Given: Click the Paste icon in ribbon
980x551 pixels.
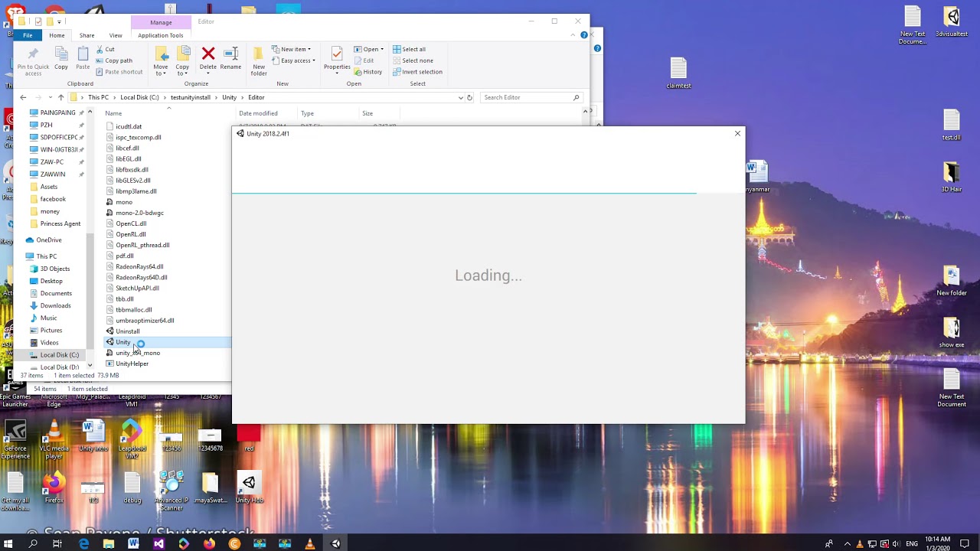Looking at the screenshot, I should (83, 57).
